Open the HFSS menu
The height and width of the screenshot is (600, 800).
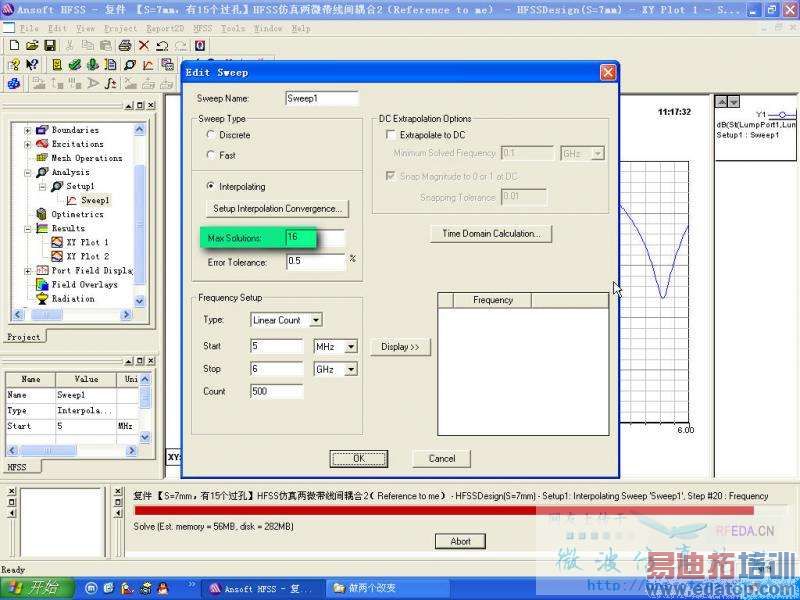click(x=203, y=29)
